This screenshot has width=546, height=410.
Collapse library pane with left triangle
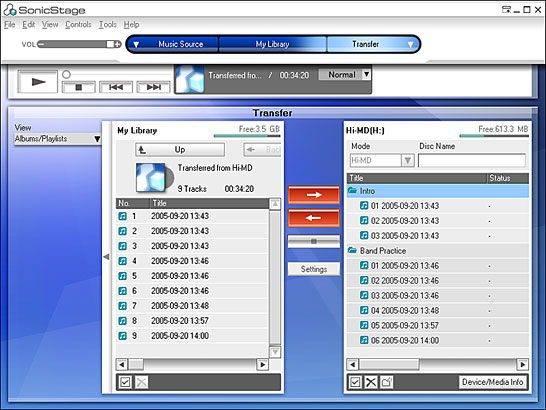pyautogui.click(x=107, y=257)
